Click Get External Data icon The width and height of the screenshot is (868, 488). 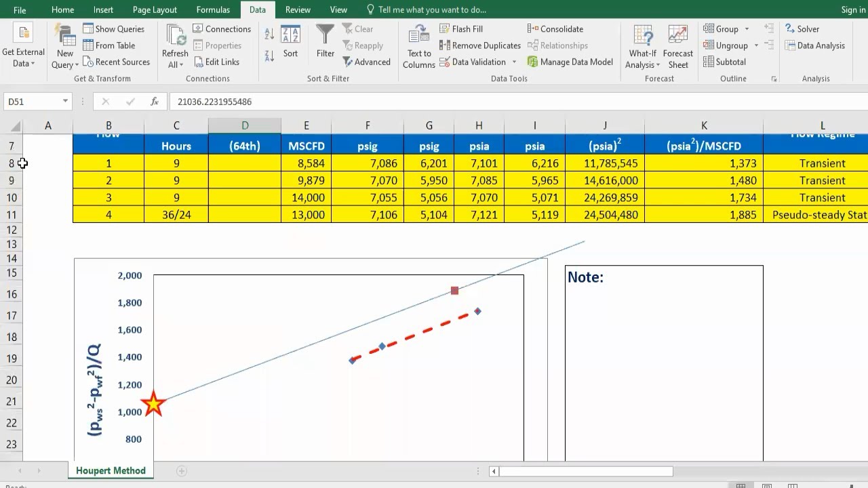(23, 46)
